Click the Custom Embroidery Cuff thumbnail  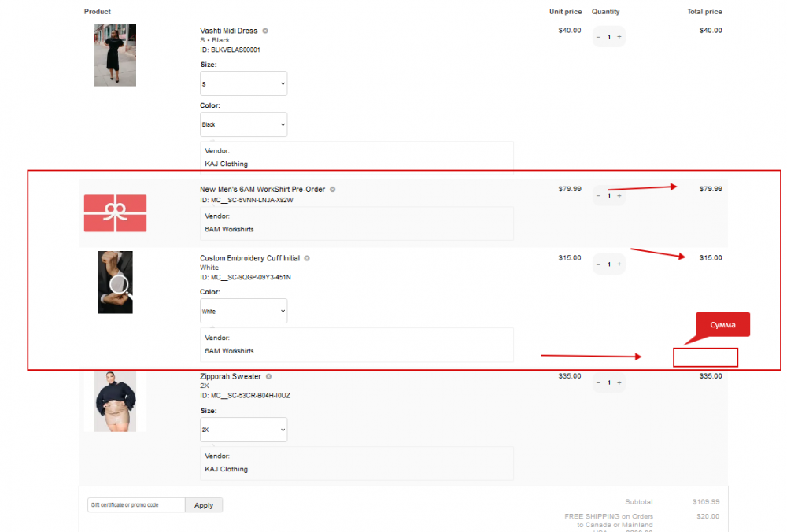click(115, 282)
